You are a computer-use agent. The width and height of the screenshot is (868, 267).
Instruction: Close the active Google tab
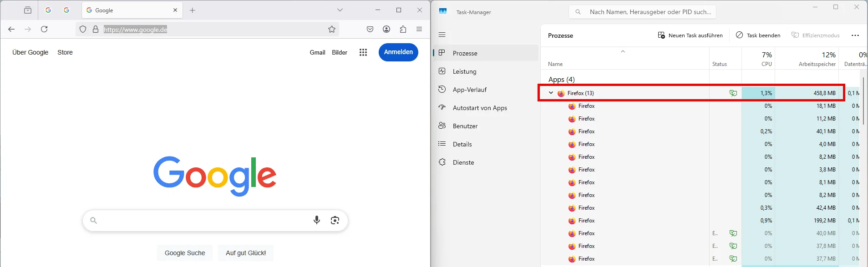[175, 10]
